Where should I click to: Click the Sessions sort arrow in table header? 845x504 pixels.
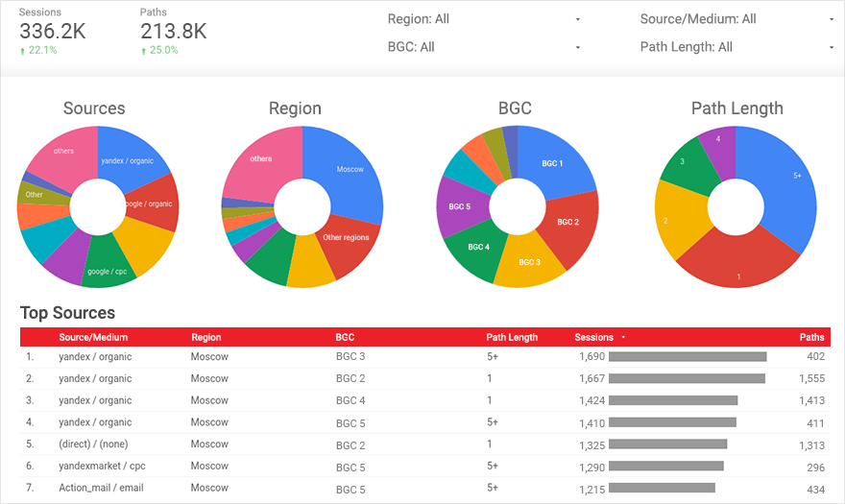pyautogui.click(x=623, y=337)
